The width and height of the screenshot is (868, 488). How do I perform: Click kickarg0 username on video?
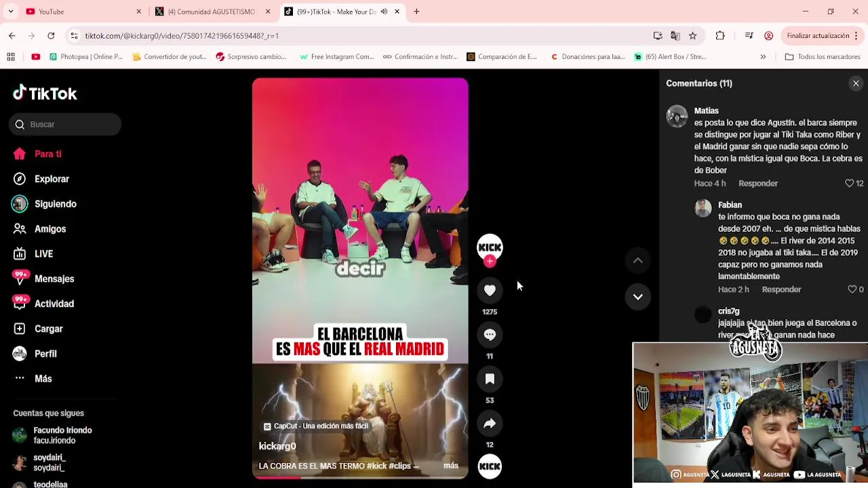coord(277,446)
